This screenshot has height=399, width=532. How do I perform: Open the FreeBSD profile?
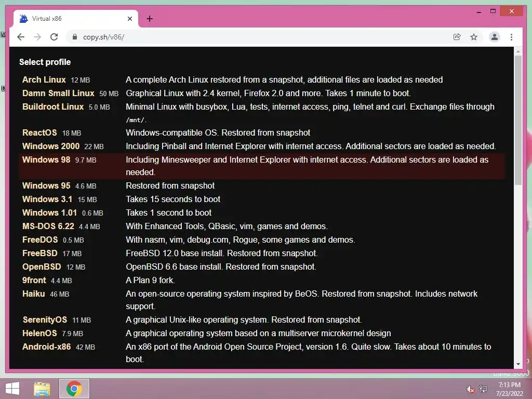tap(39, 254)
